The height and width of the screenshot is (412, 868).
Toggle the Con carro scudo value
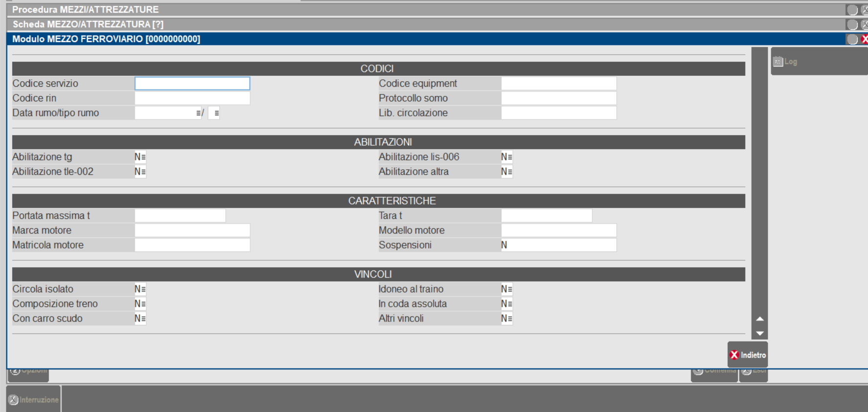pyautogui.click(x=140, y=319)
